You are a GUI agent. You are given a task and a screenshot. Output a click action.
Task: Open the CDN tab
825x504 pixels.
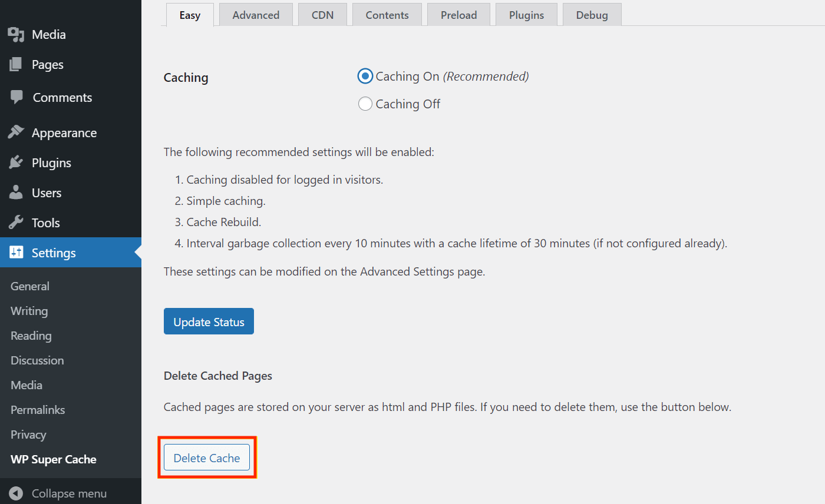[322, 15]
